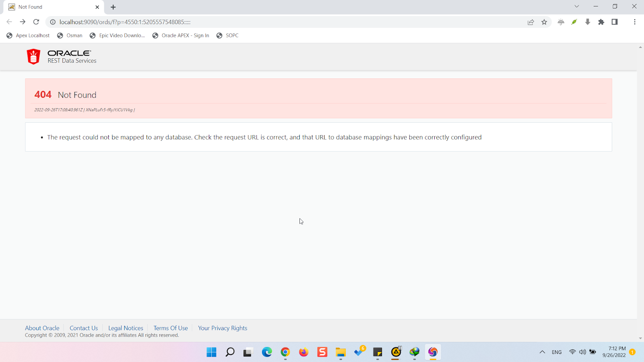Viewport: 644px width, 362px height.
Task: View site information icon beside URL
Action: click(53, 22)
